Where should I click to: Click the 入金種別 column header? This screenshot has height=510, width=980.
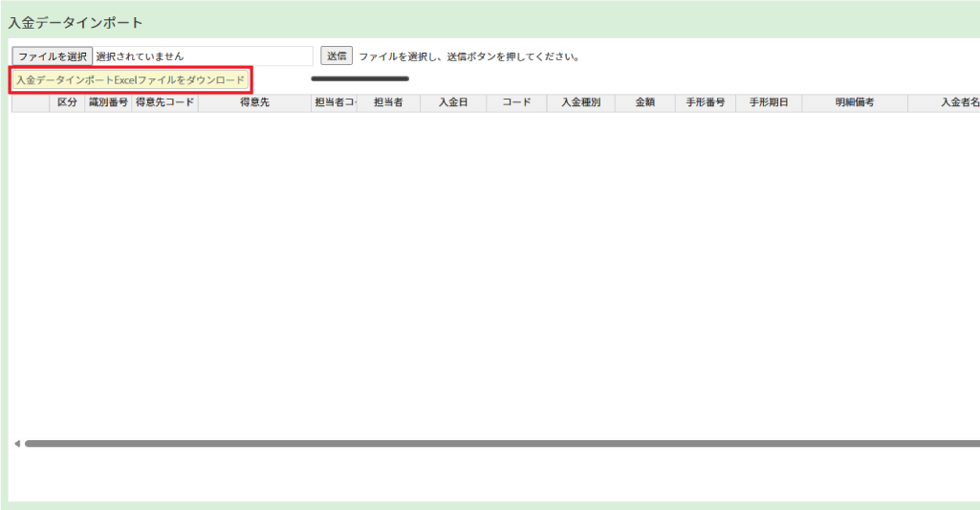[580, 102]
